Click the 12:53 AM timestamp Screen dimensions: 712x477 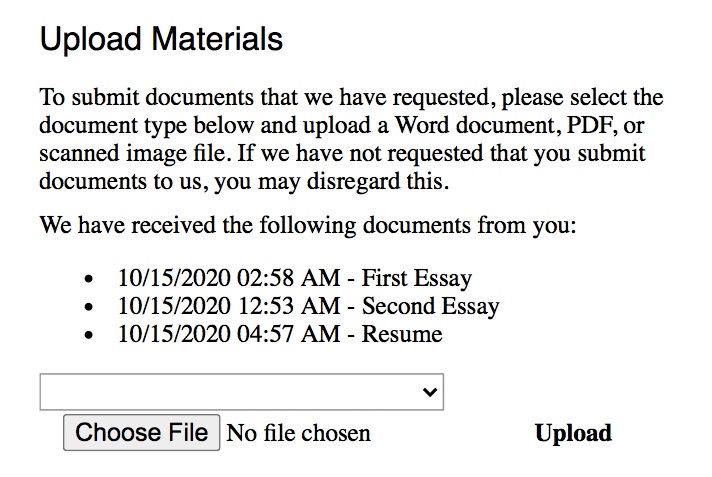click(x=288, y=306)
